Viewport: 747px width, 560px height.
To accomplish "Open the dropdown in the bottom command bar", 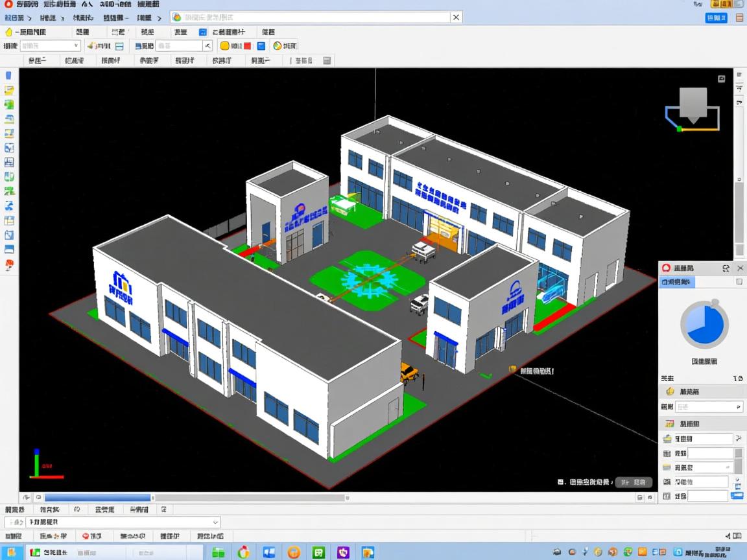I will pos(113,522).
